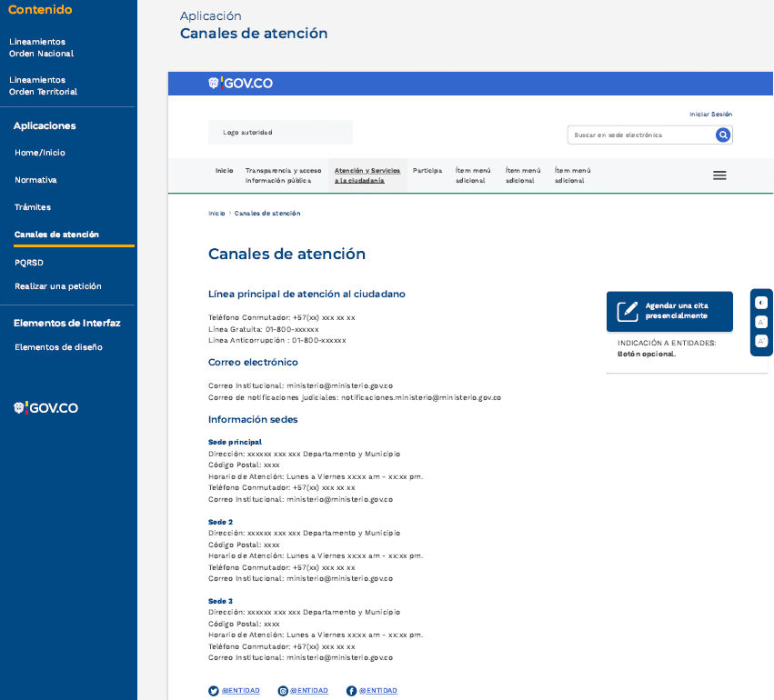Screen dimensions: 774x700
Task: Open Lineamientos Orden Territorial in sidebar
Action: click(43, 85)
